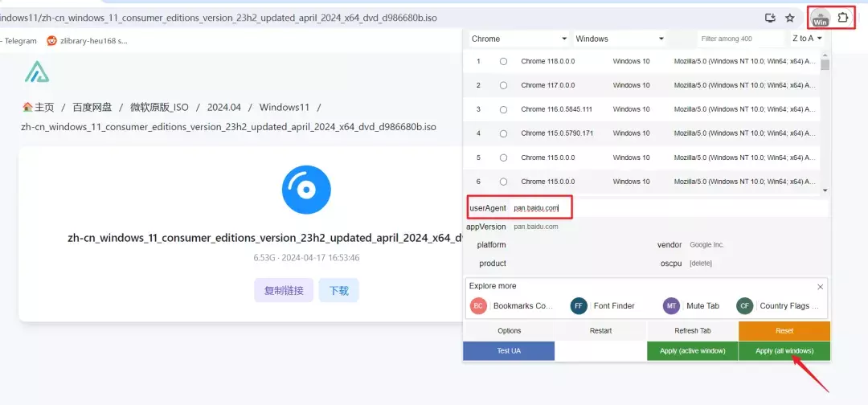This screenshot has width=868, height=405.
Task: Select radio button in row 6
Action: pos(503,182)
